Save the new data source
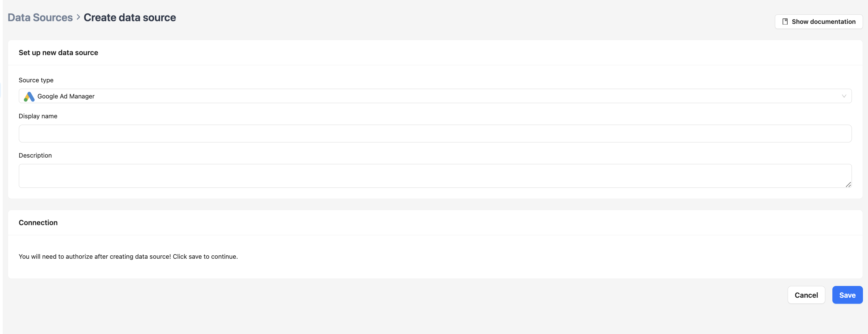 pos(847,295)
